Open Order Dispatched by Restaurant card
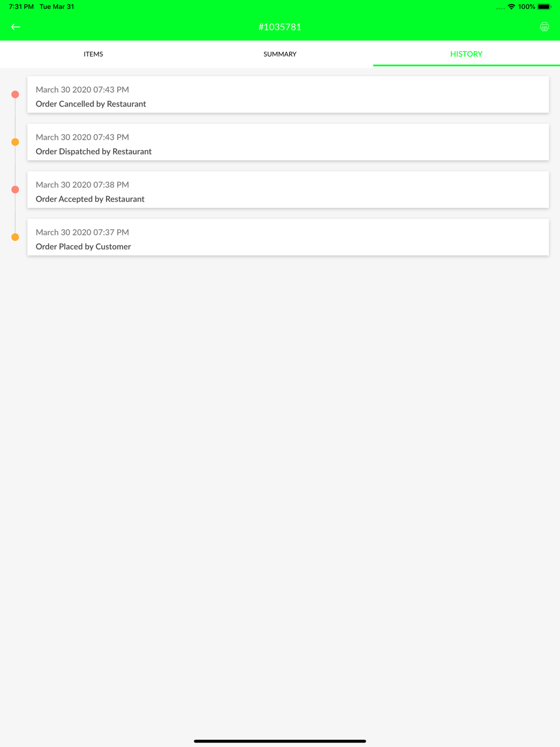Viewport: 560px width, 747px height. pos(288,142)
